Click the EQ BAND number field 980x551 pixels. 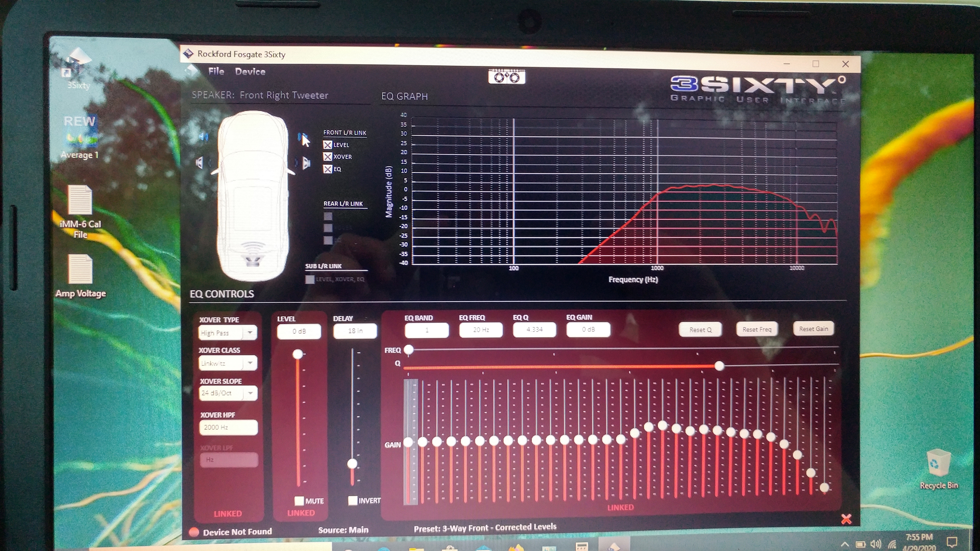point(427,330)
